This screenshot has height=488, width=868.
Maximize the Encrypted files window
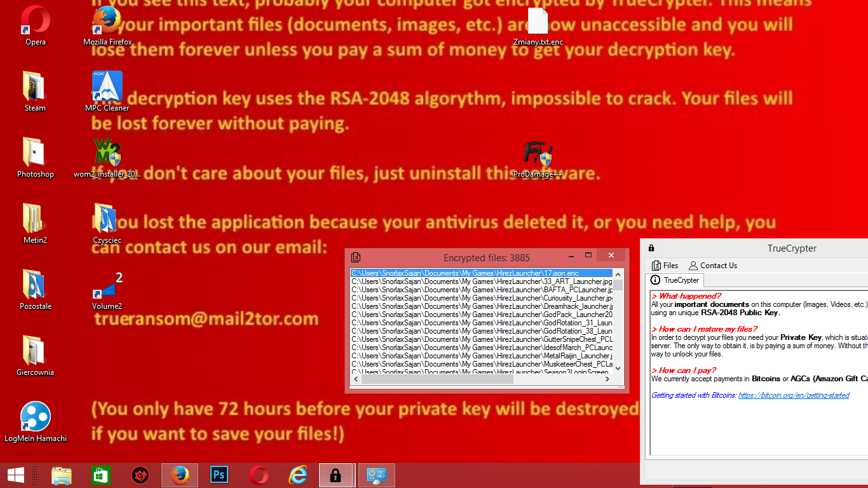588,255
